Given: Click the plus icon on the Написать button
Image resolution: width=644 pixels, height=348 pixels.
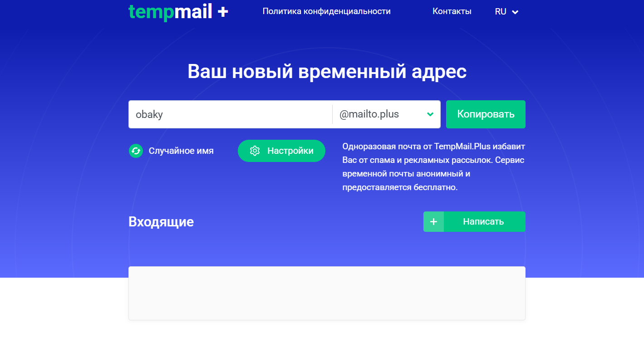Looking at the screenshot, I should click(433, 221).
